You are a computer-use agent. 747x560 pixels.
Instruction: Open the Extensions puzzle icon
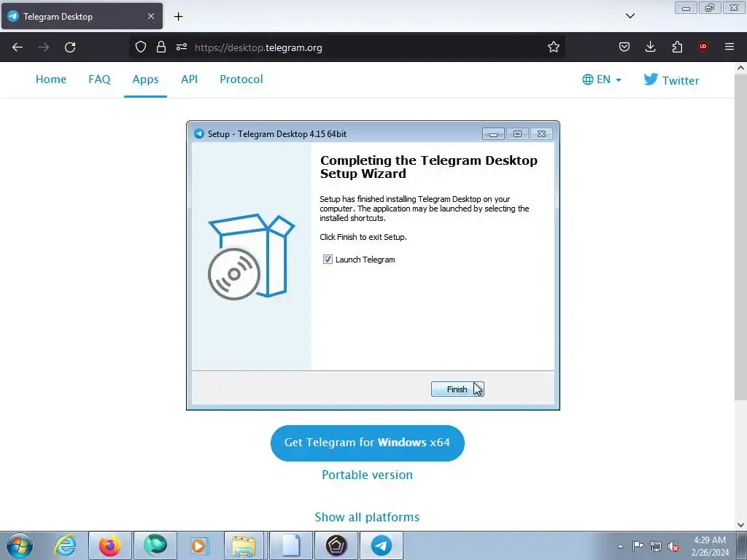point(677,47)
